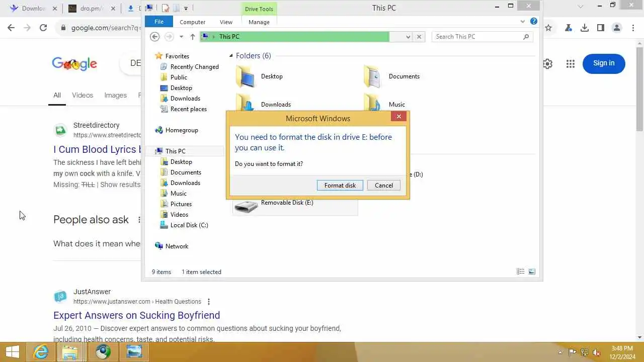Open Recent places in navigation pane
The height and width of the screenshot is (362, 644).
click(x=188, y=109)
